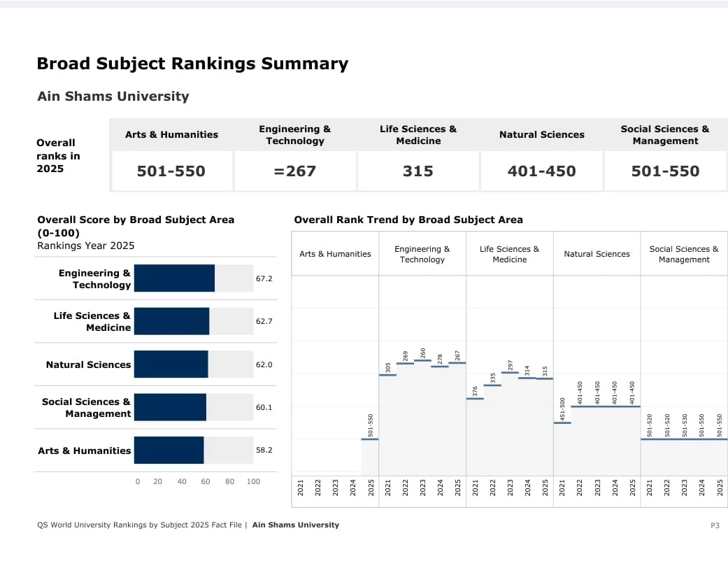Viewport: 728px width, 575px height.
Task: Select the 376 rank marker in Life Sciences
Action: click(475, 398)
